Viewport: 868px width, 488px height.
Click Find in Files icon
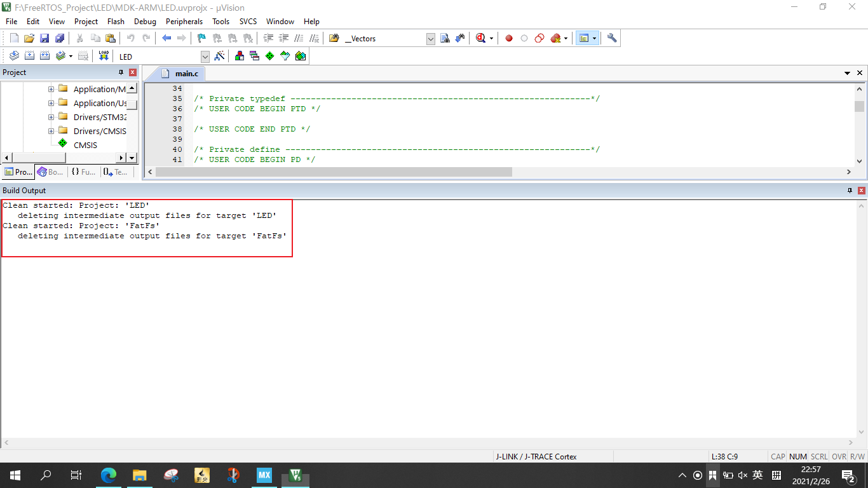point(334,38)
